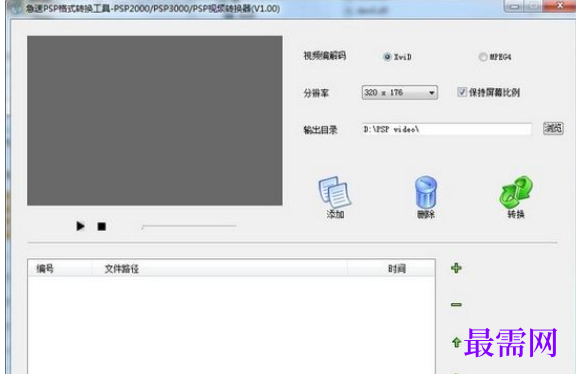576x374 pixels.
Task: Stop the video preview
Action: point(102,226)
